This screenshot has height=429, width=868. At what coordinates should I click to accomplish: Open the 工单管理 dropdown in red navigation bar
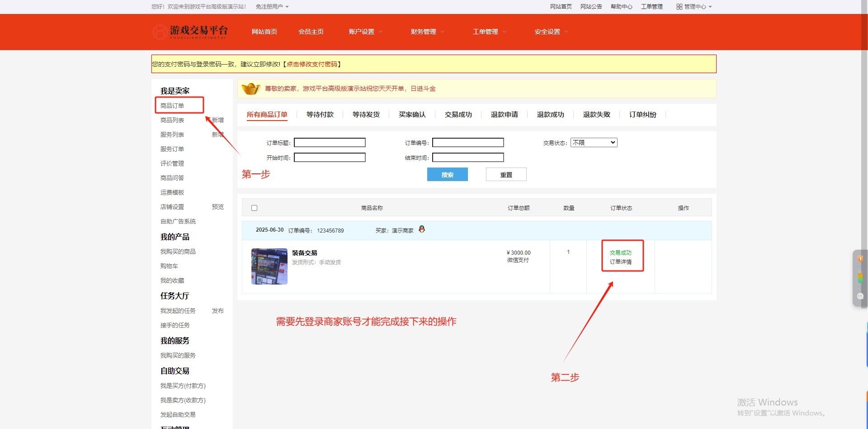pos(489,32)
